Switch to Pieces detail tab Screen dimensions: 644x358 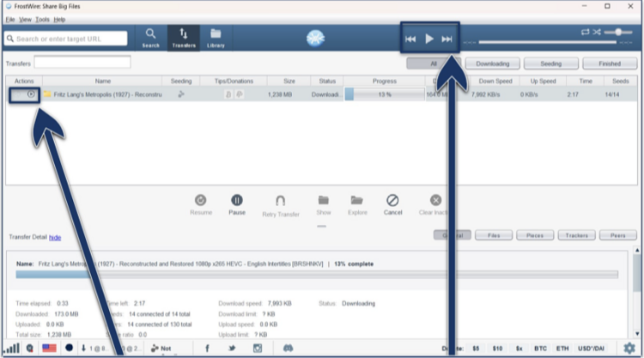tap(535, 235)
